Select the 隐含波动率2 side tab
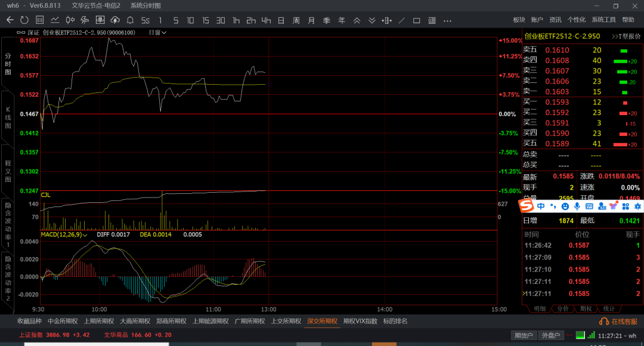This screenshot has height=346, width=644. pos(8,278)
